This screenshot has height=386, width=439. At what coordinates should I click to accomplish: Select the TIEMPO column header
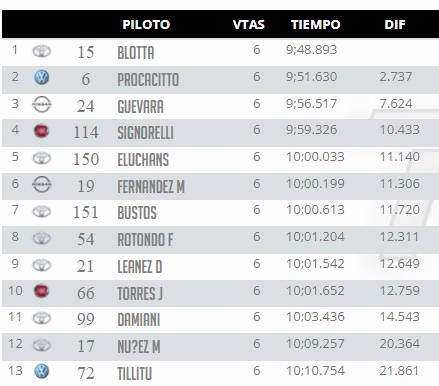click(x=315, y=24)
